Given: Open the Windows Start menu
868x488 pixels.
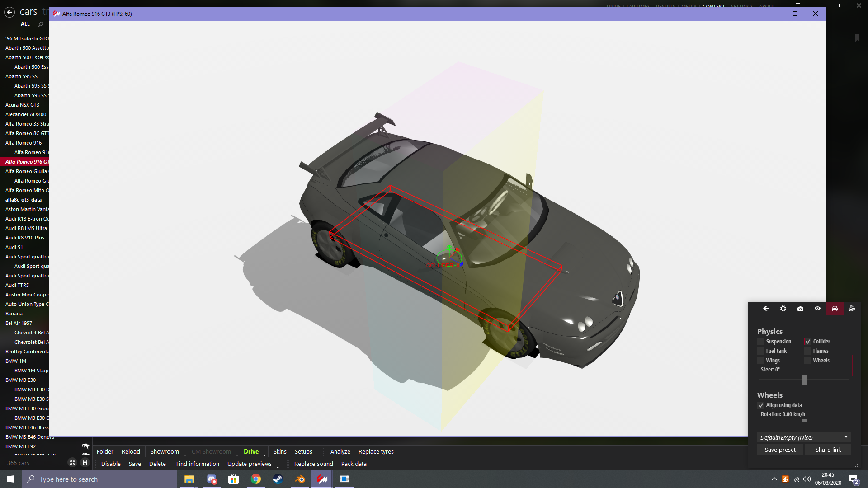Looking at the screenshot, I should pos(11,479).
